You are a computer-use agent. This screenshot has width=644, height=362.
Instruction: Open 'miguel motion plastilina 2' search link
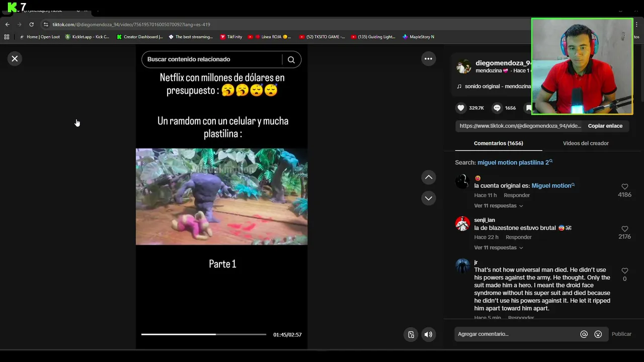pos(515,162)
